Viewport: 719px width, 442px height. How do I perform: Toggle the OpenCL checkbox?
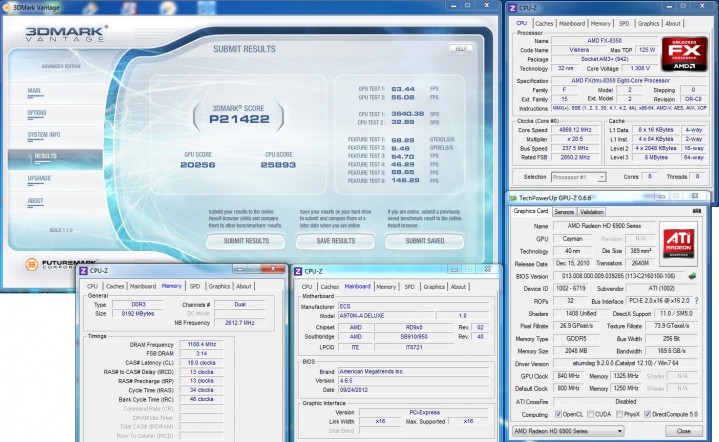point(558,414)
